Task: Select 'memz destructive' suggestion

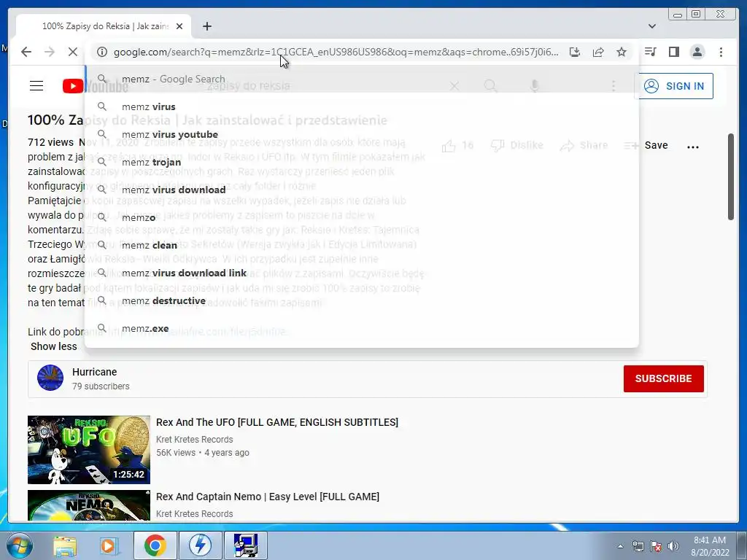Action: 362,300
